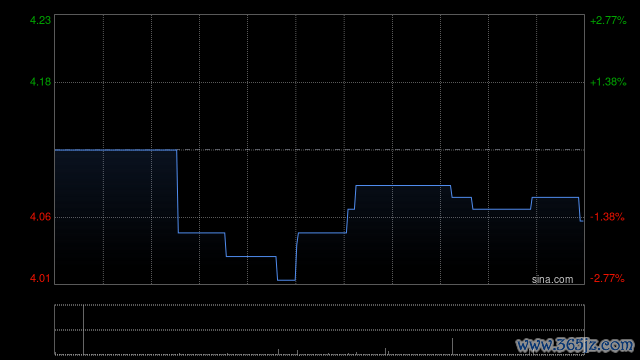Click the 4.01 bottom price label
Image resolution: width=640 pixels, height=360 pixels.
[x=40, y=278]
